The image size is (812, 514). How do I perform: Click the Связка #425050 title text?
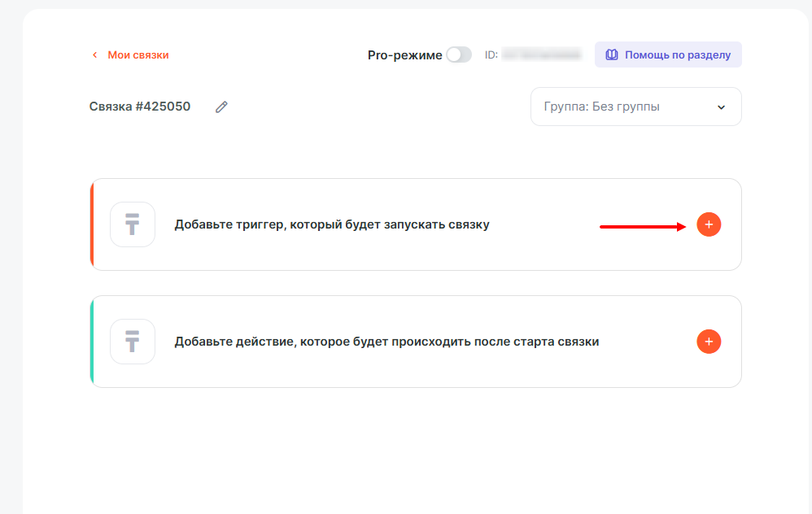tap(140, 107)
